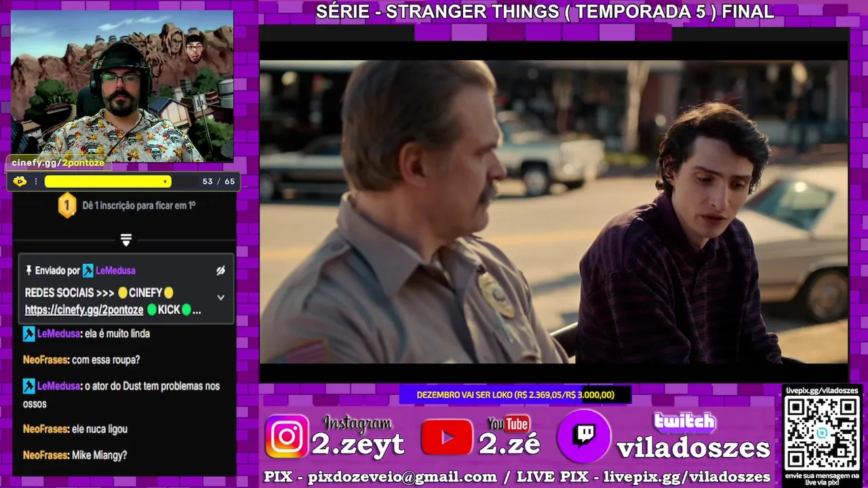Click the 'viladoszes' Twitch name
This screenshot has width=868, height=488.
693,448
